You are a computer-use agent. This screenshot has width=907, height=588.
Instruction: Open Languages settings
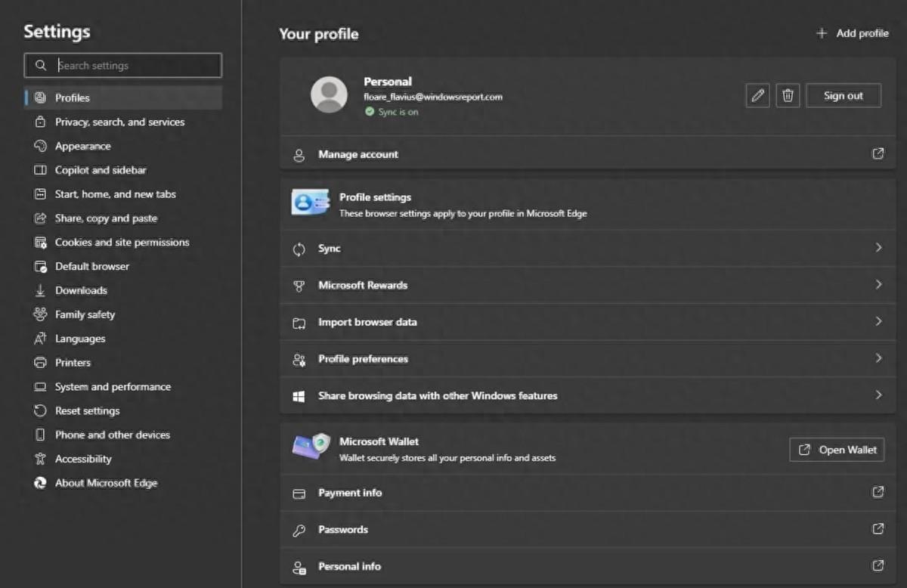123,339
